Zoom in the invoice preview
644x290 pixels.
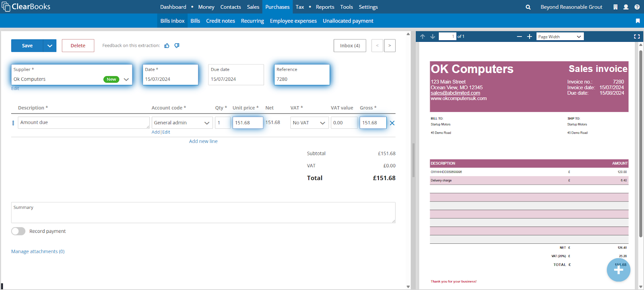[x=529, y=36]
